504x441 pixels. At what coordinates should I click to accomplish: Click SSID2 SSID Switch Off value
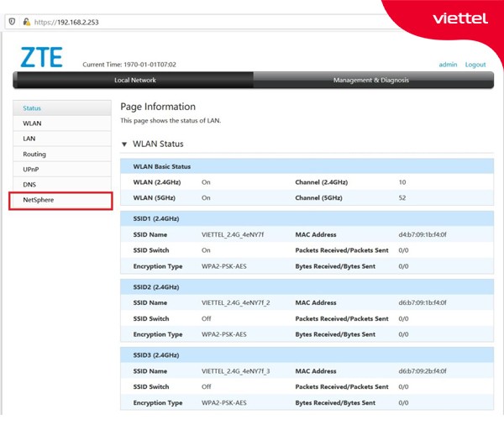207,318
